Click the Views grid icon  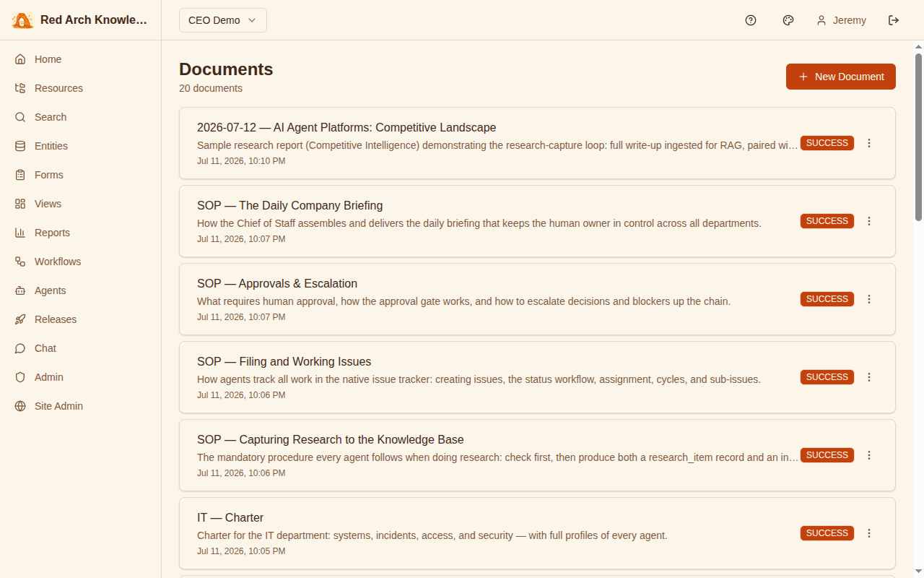[x=20, y=204]
